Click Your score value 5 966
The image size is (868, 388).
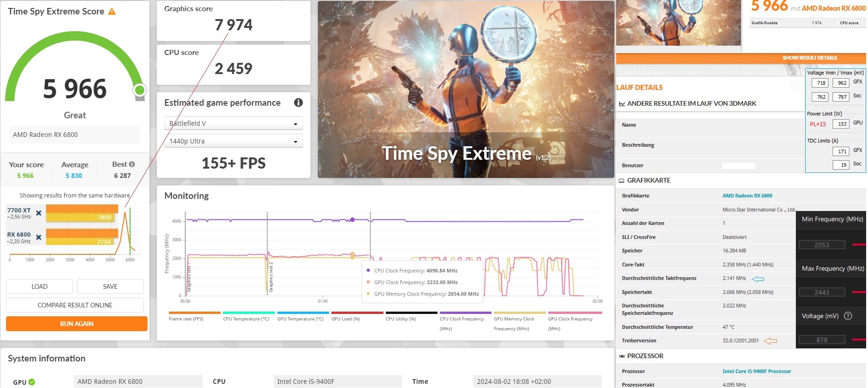point(26,176)
